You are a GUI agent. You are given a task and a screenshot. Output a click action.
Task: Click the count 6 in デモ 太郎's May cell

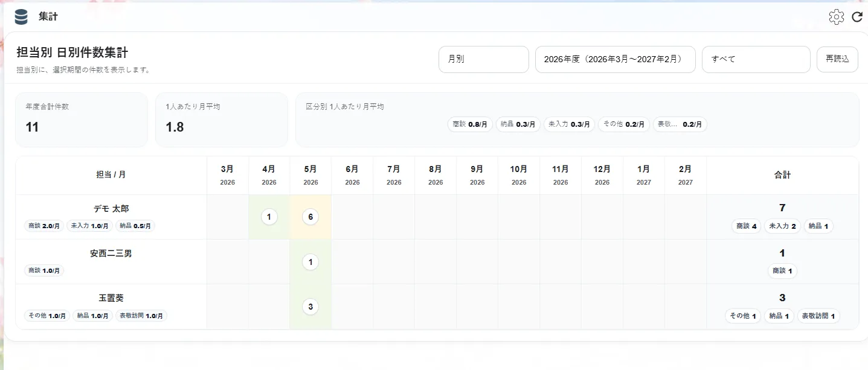point(310,217)
